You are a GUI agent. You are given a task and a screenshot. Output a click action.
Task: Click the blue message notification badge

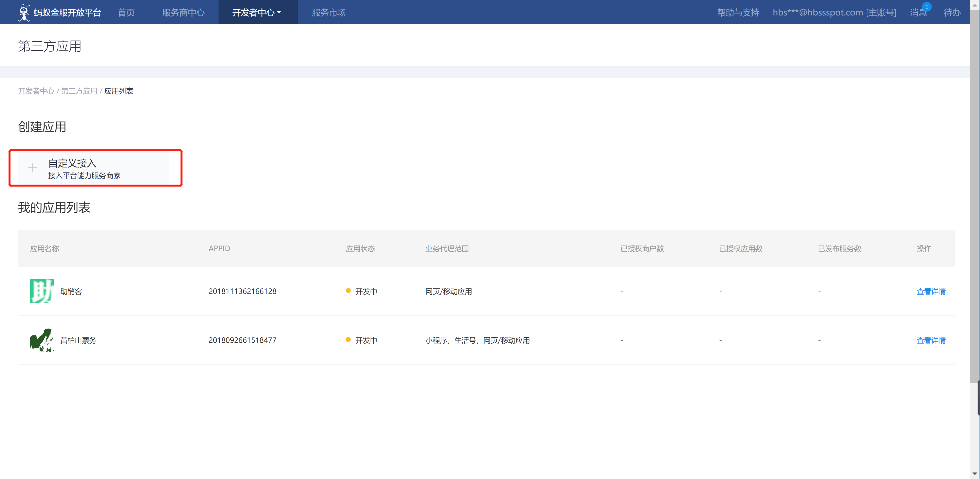927,7
